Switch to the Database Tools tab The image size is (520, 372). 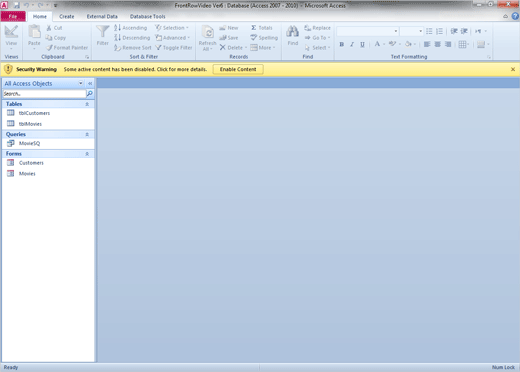[148, 16]
